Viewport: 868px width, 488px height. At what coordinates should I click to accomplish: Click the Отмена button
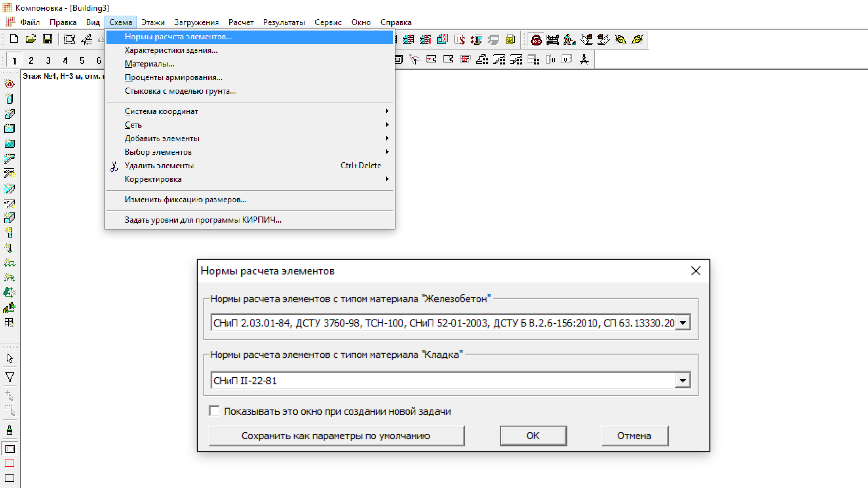point(634,436)
